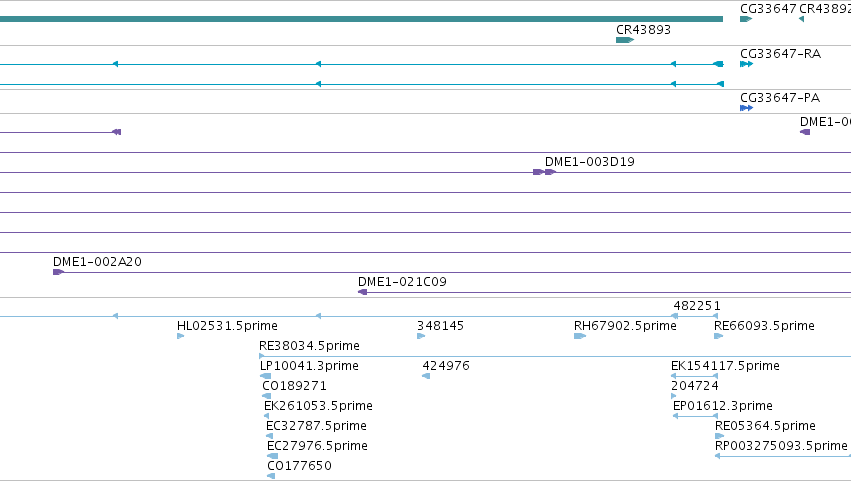Click the 424976 light-blue arrow glyph
Viewport: 851px width, 481px height.
426,376
